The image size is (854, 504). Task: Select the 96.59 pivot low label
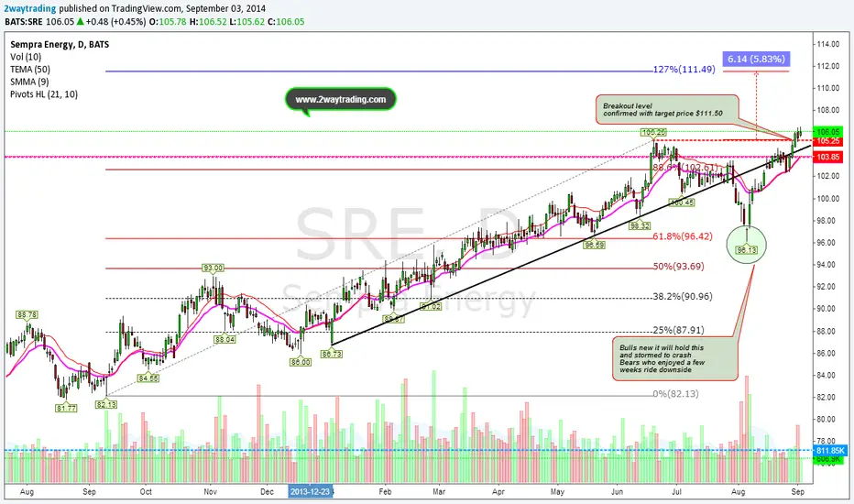coord(594,246)
